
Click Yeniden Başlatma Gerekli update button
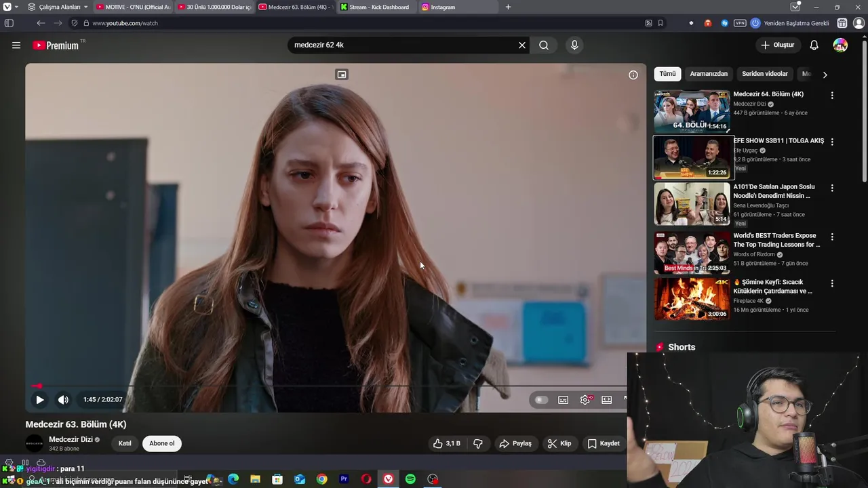790,23
